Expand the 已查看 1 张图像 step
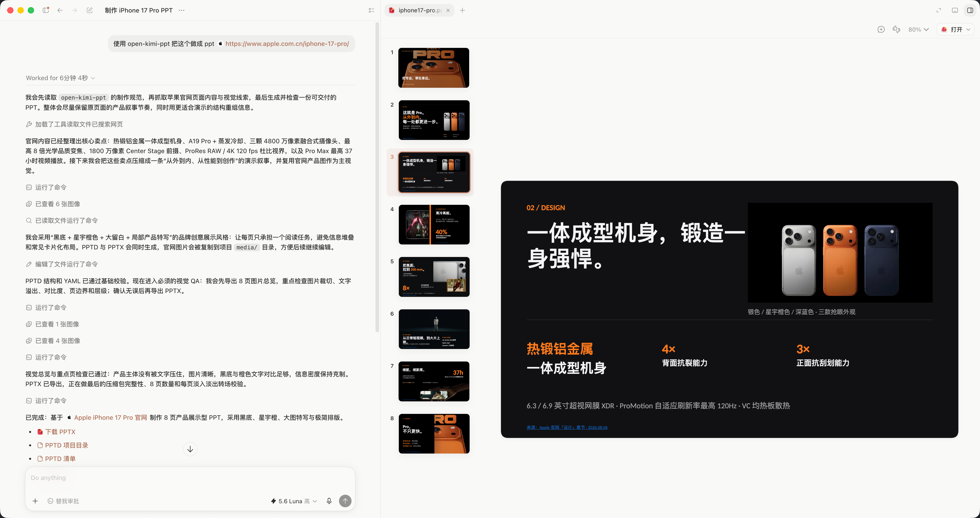The image size is (980, 518). click(52, 324)
